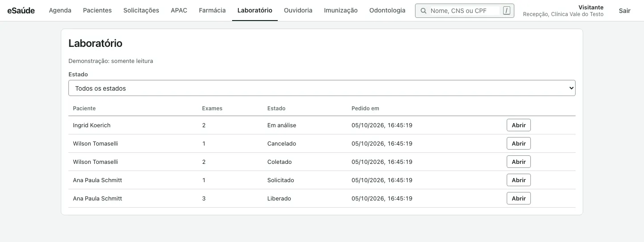Click the exam count 3 in Liberado row
Image resolution: width=644 pixels, height=242 pixels.
pos(204,199)
